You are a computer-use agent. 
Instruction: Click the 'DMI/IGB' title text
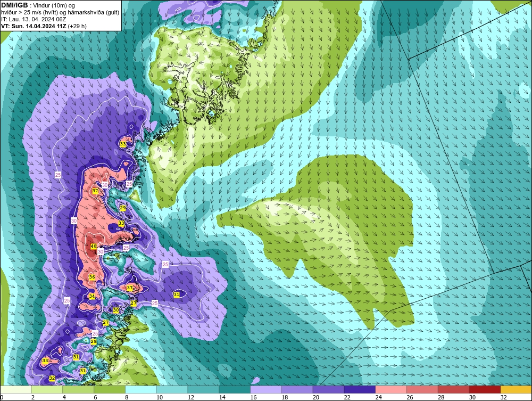coord(14,5)
